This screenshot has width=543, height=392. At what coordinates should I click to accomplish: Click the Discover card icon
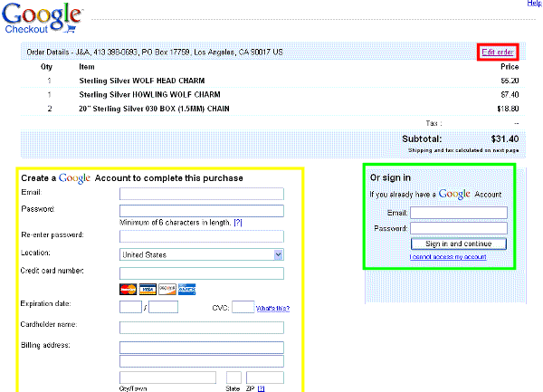pyautogui.click(x=167, y=289)
